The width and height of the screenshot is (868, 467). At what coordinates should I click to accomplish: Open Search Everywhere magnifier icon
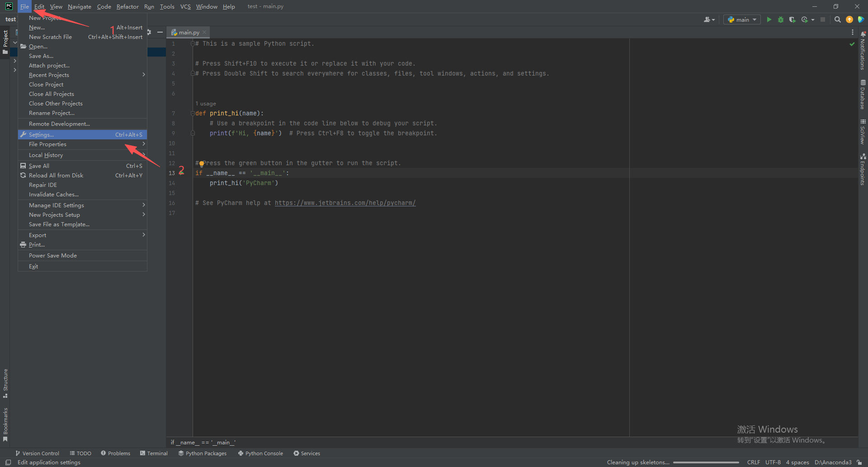837,19
